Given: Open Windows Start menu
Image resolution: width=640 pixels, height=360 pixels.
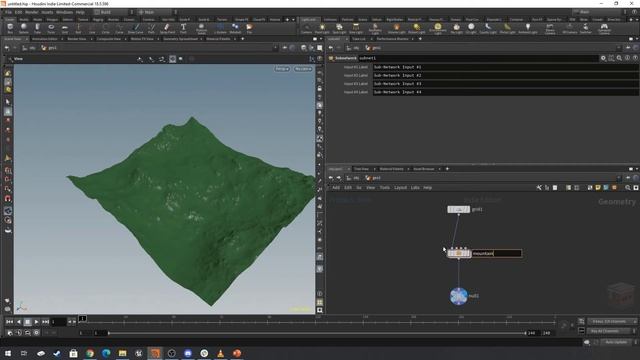Looking at the screenshot, I should [x=8, y=353].
